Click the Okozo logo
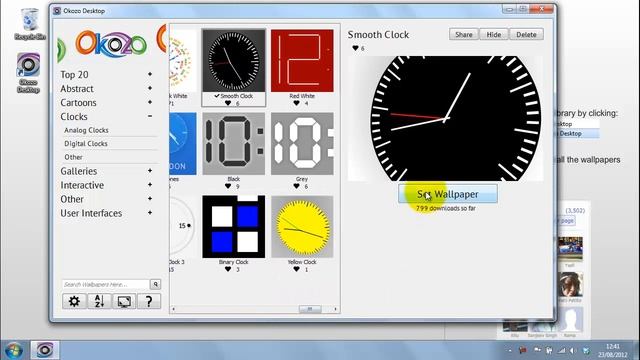640x360 pixels. [111, 44]
